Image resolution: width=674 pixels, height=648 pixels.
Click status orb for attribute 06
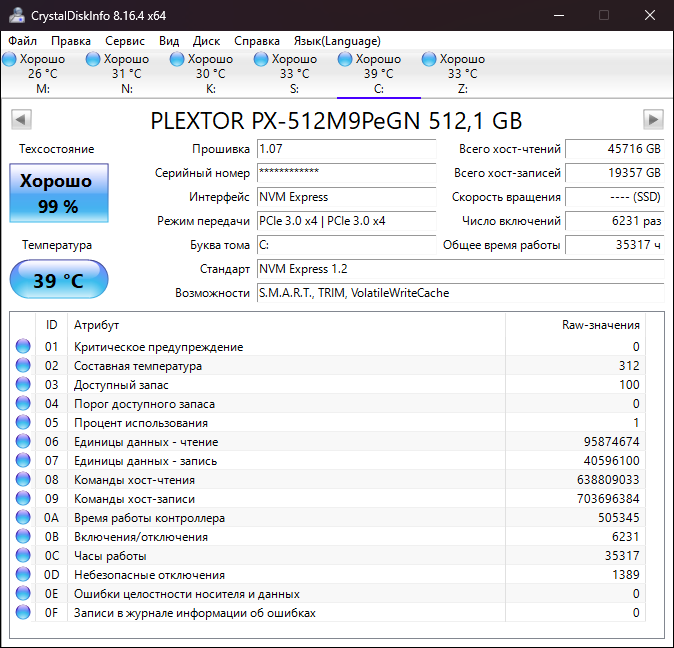(x=23, y=441)
